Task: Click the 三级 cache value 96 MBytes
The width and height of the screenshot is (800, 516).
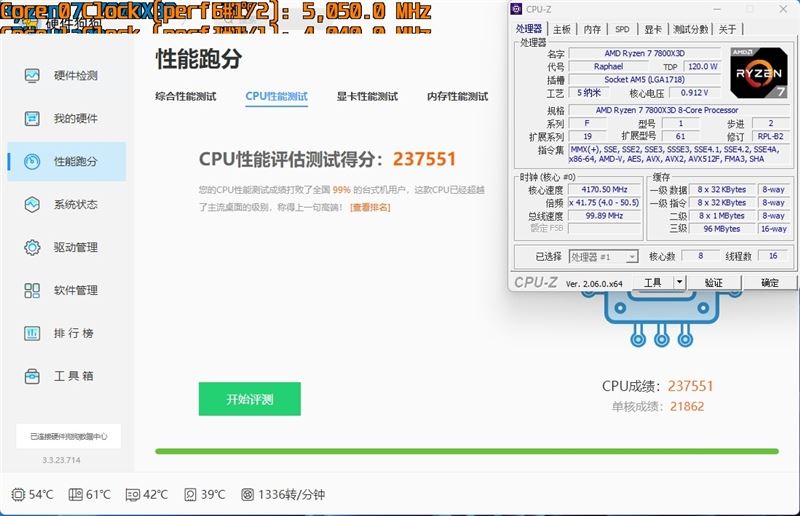Action: [721, 229]
